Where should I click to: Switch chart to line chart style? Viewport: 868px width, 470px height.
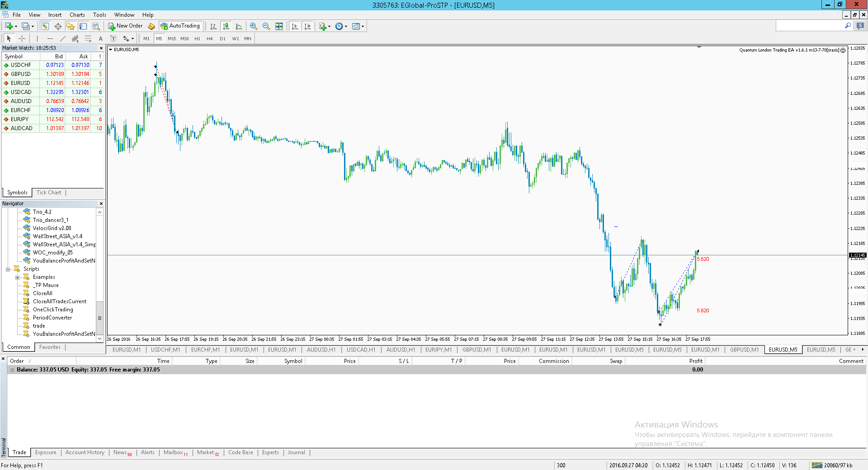[x=239, y=26]
